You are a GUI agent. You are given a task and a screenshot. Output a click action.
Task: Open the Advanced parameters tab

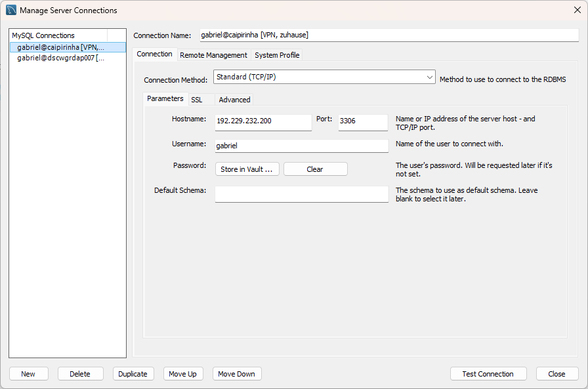click(234, 100)
